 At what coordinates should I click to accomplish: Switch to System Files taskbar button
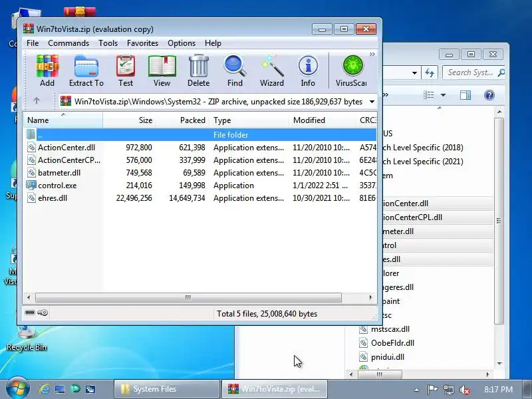tap(166, 389)
